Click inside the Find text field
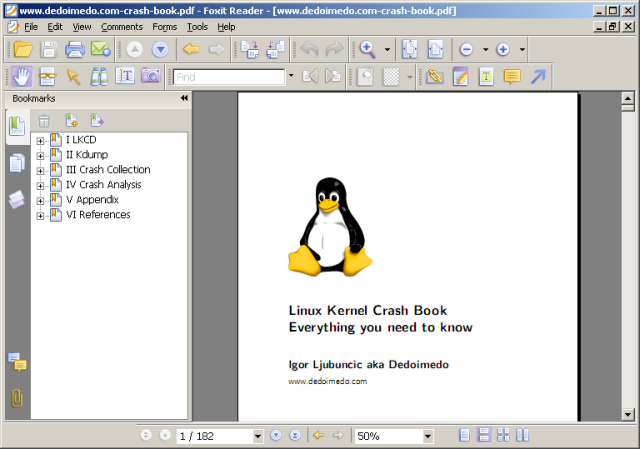 [x=229, y=77]
